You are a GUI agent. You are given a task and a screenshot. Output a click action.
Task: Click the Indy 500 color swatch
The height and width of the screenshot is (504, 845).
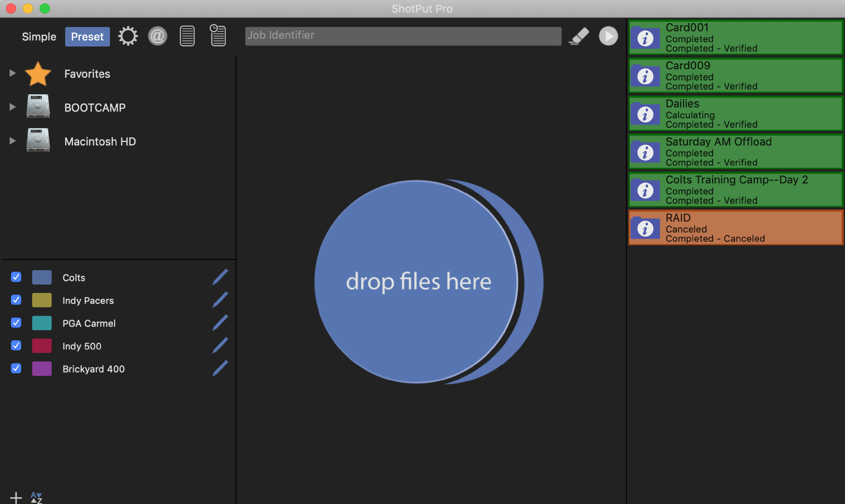click(42, 346)
